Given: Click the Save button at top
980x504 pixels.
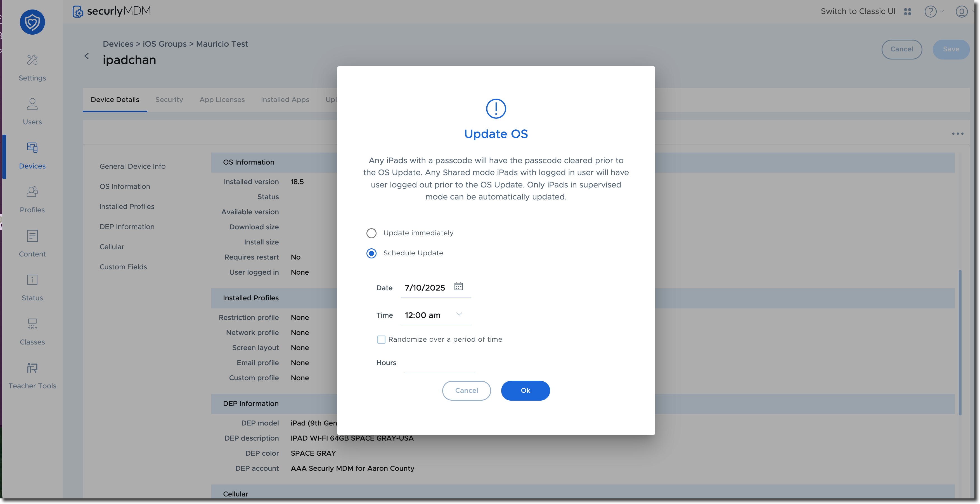Looking at the screenshot, I should point(951,49).
